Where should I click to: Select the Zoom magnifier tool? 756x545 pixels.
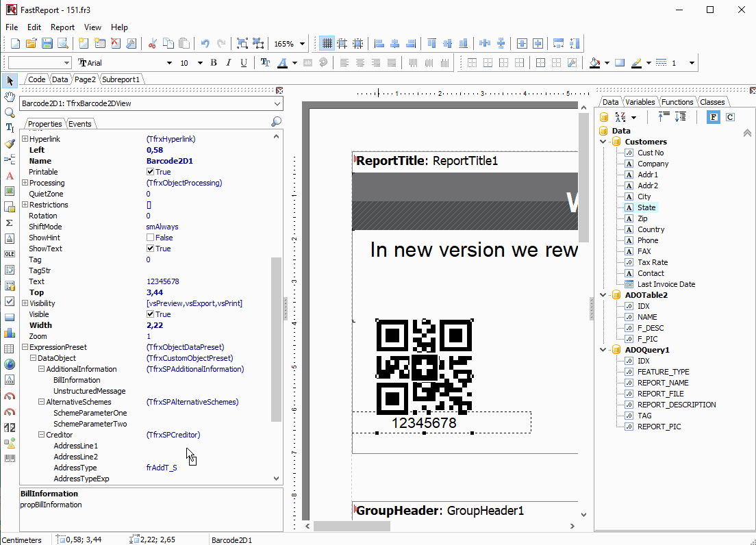click(x=10, y=112)
